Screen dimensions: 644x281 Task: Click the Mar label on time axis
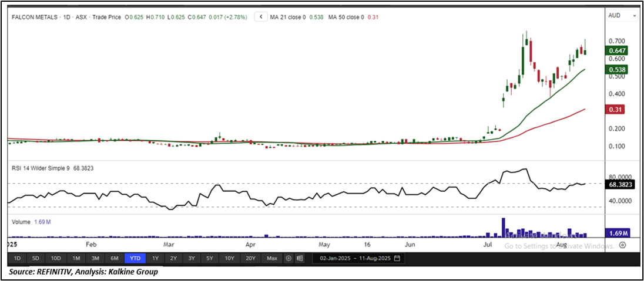click(168, 245)
